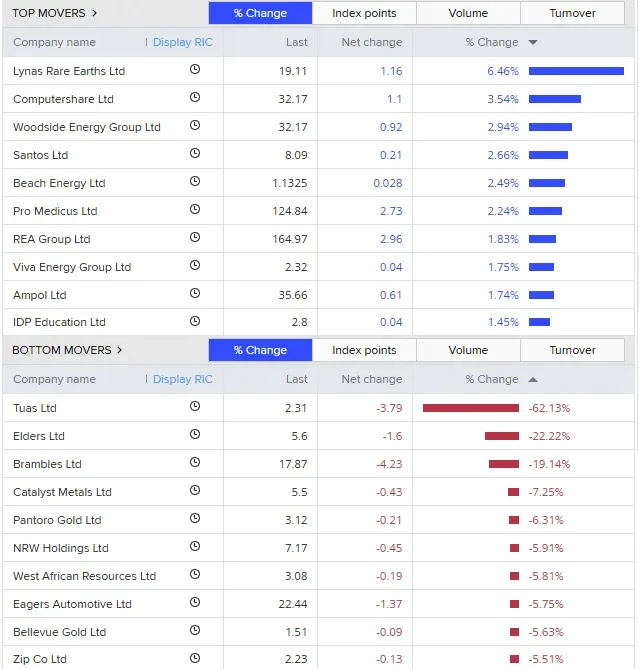The image size is (639, 669).
Task: Sort Bottom Movers by Net change column header
Action: 372,379
